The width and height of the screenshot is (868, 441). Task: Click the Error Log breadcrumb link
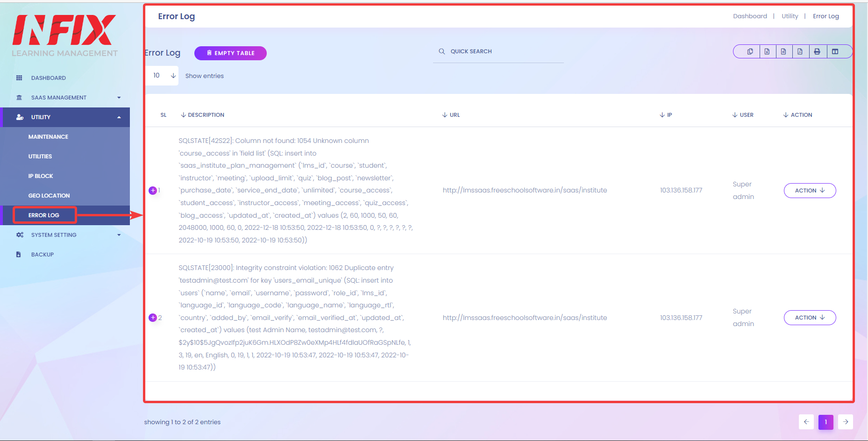[826, 16]
